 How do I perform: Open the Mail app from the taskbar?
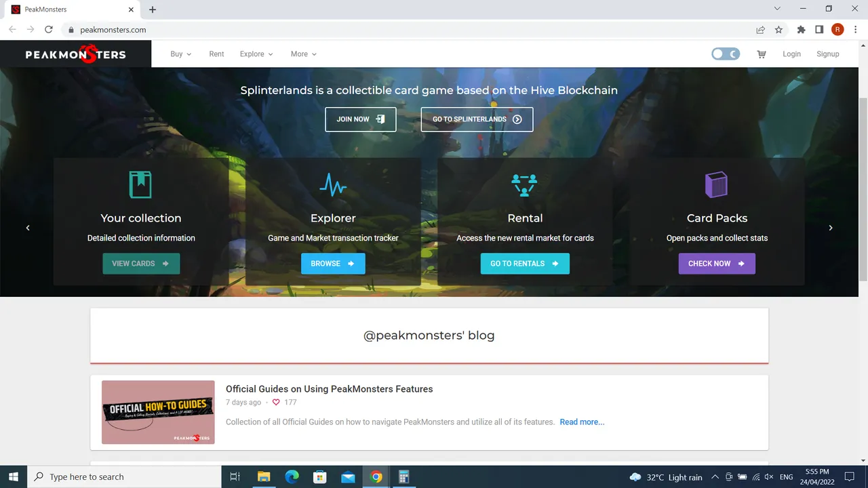click(x=348, y=476)
